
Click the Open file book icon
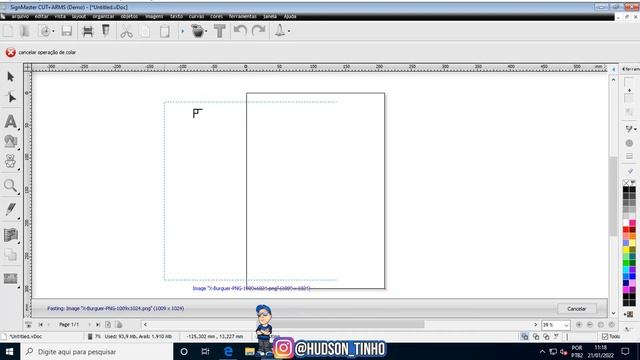click(x=25, y=31)
